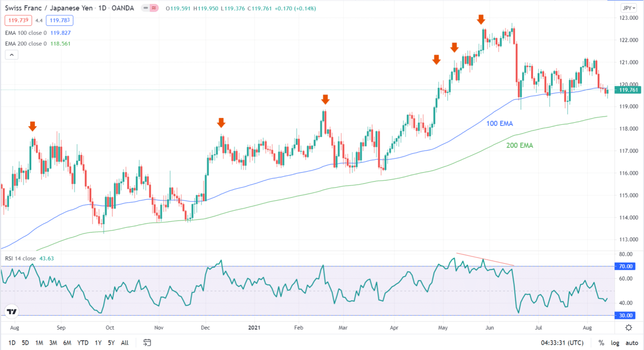Click the TradingView logo on the RSI pane
Viewport: 644px width, 350px height.
coord(12,311)
